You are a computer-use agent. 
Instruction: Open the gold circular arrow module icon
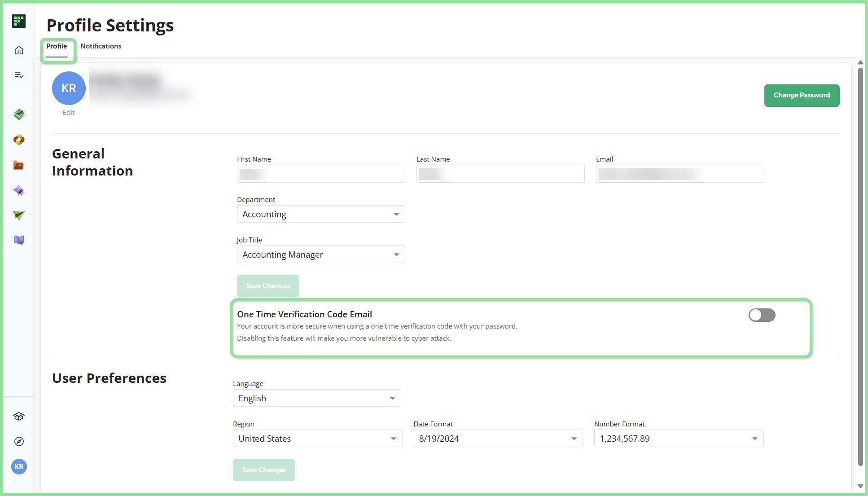click(19, 140)
